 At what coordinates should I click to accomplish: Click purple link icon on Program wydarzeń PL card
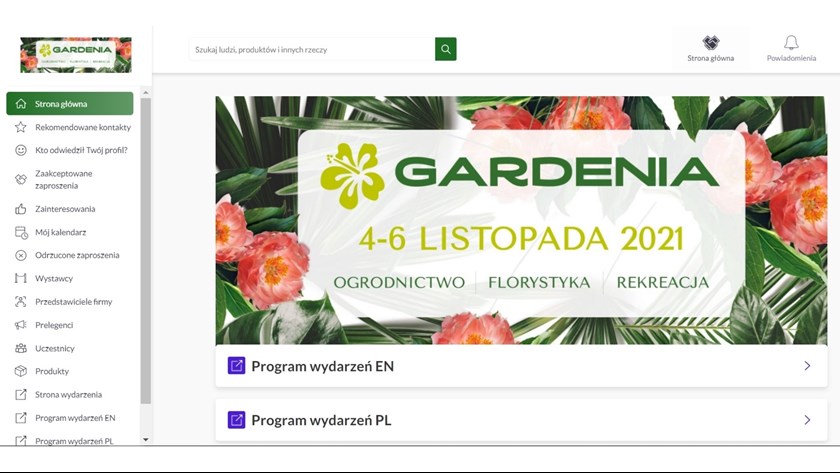[x=236, y=419]
